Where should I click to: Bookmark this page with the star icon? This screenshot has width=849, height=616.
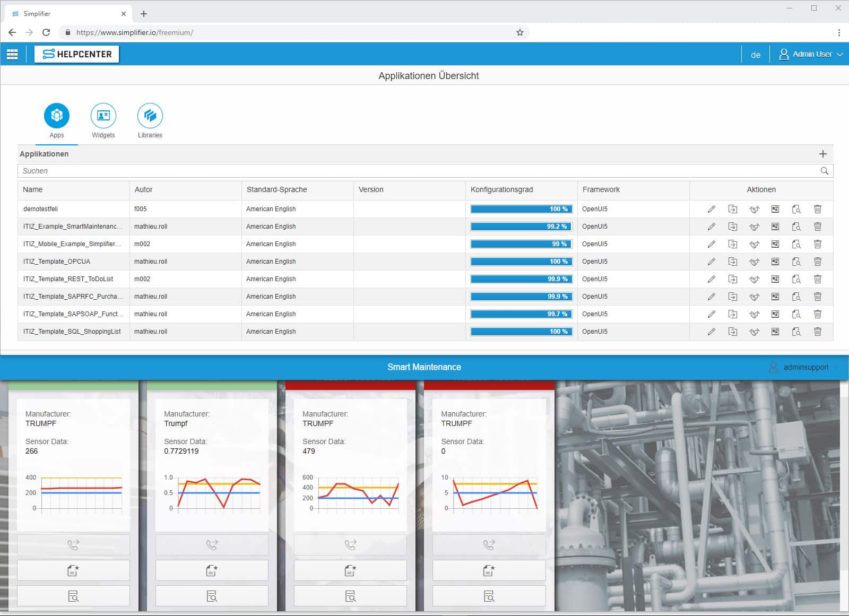click(x=520, y=32)
